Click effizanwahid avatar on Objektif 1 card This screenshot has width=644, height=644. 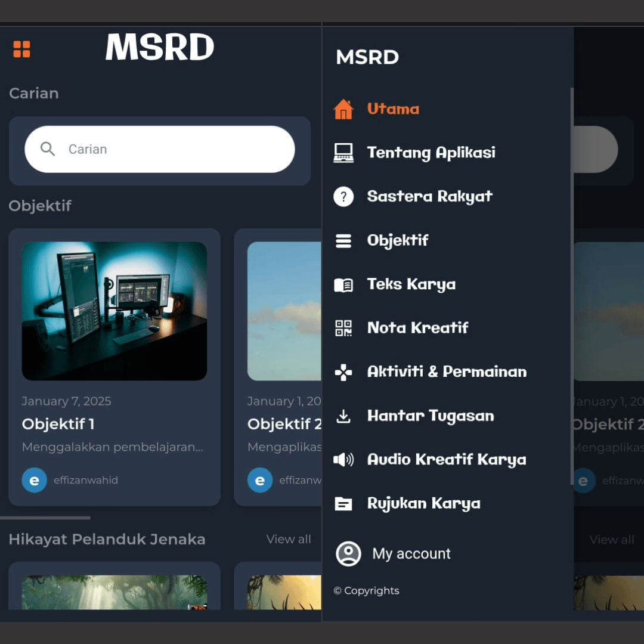pos(35,480)
